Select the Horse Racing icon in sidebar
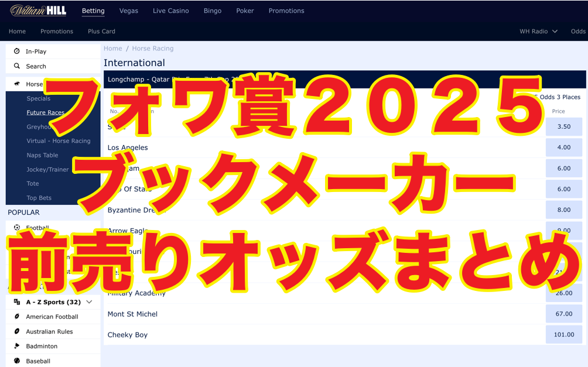588x367 pixels. coord(17,84)
